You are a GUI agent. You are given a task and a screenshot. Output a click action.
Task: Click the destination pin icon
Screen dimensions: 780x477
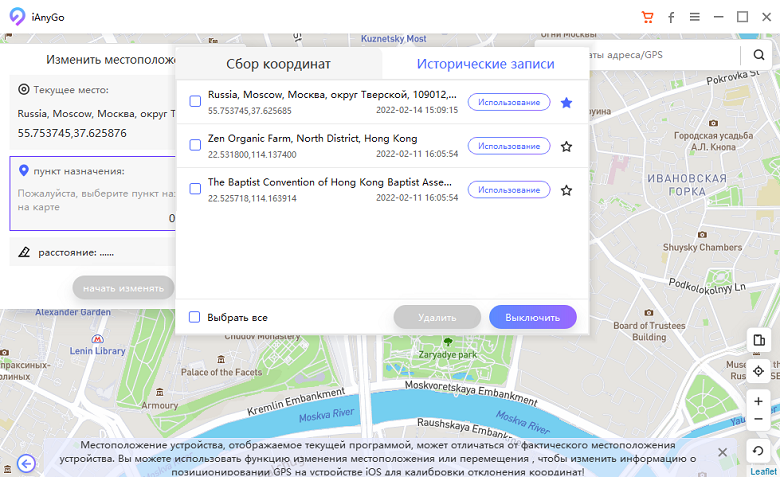[x=23, y=171]
